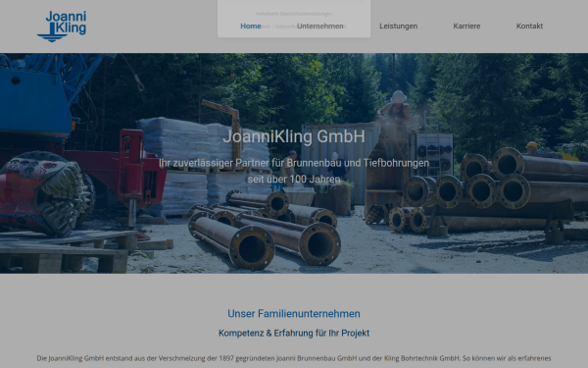Open Individuelle Datenschutzeinstellungen link
Viewport: 588px width, 368px height.
(294, 14)
